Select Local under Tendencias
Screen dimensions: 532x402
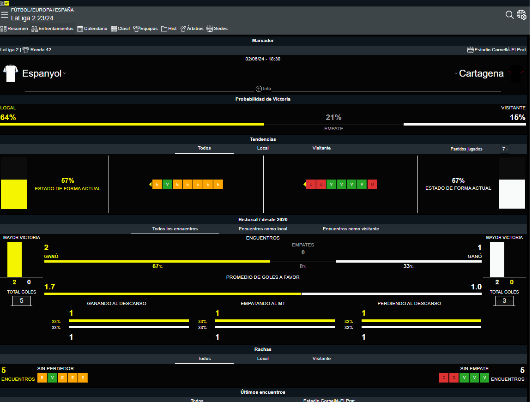[263, 148]
